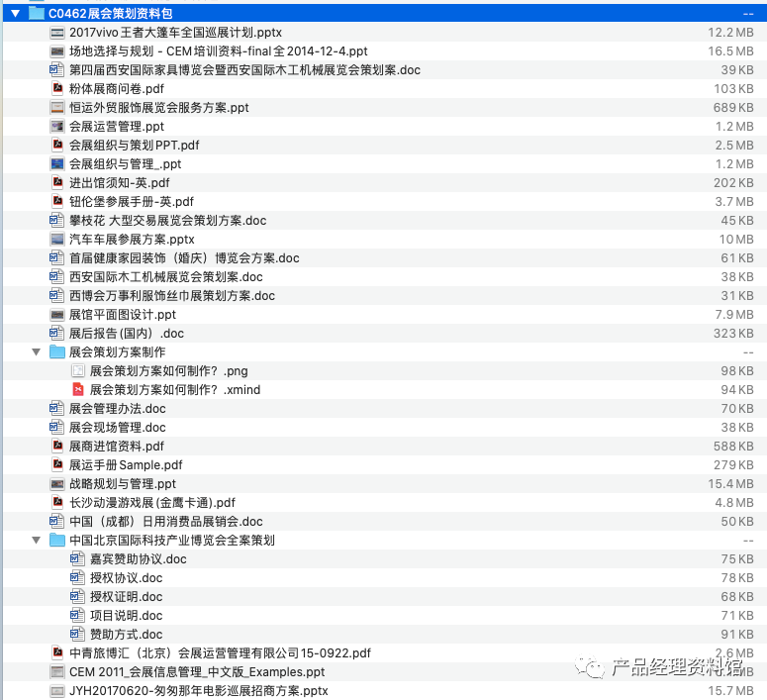Click the icon of CEM 2011_会展信息管理_中文版_Examples.ppt
767x700 pixels.
pyautogui.click(x=57, y=672)
